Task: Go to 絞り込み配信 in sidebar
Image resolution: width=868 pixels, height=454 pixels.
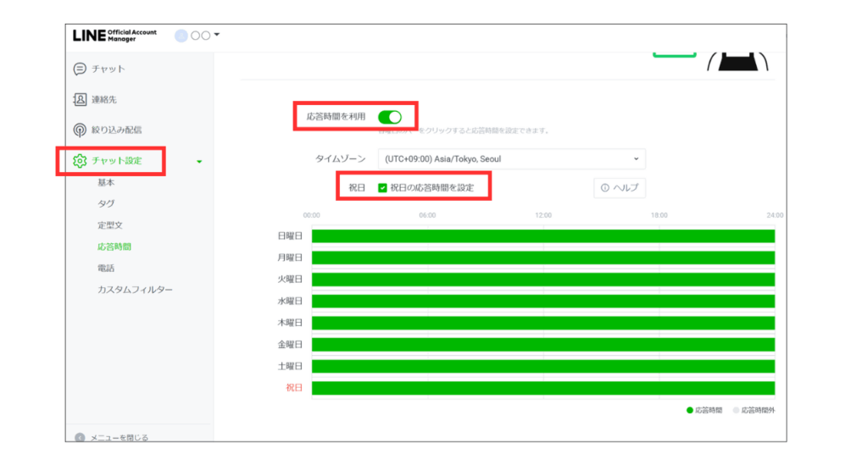Action: click(x=117, y=130)
